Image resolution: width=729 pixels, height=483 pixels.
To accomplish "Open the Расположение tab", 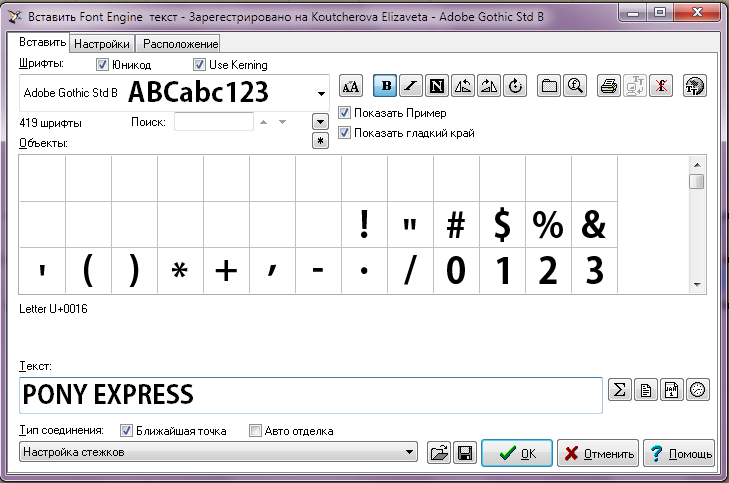I will point(178,44).
